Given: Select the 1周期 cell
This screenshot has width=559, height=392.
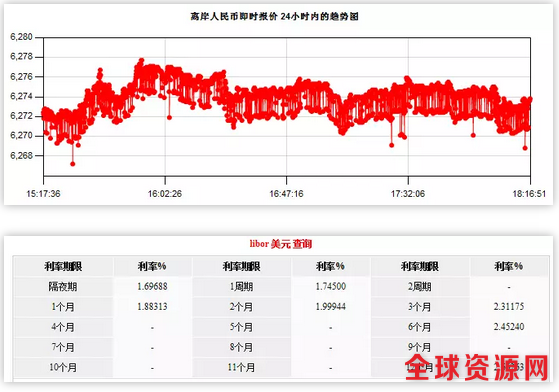Looking at the screenshot, I should coord(241,287).
